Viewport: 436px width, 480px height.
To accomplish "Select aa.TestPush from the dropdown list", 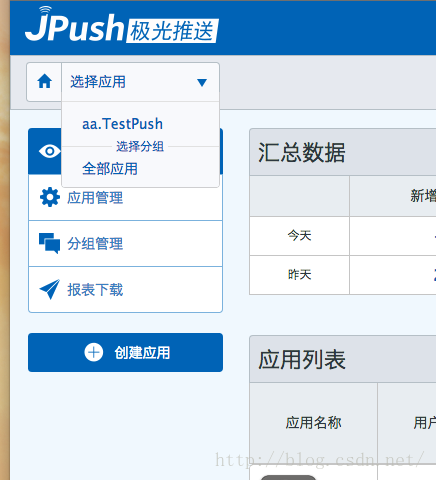I will (122, 124).
